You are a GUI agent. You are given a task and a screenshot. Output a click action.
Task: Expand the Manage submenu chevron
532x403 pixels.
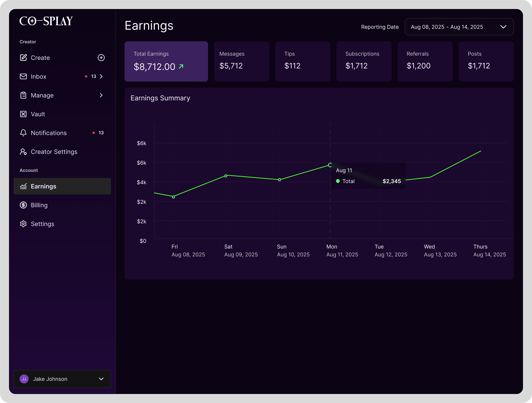pos(101,95)
